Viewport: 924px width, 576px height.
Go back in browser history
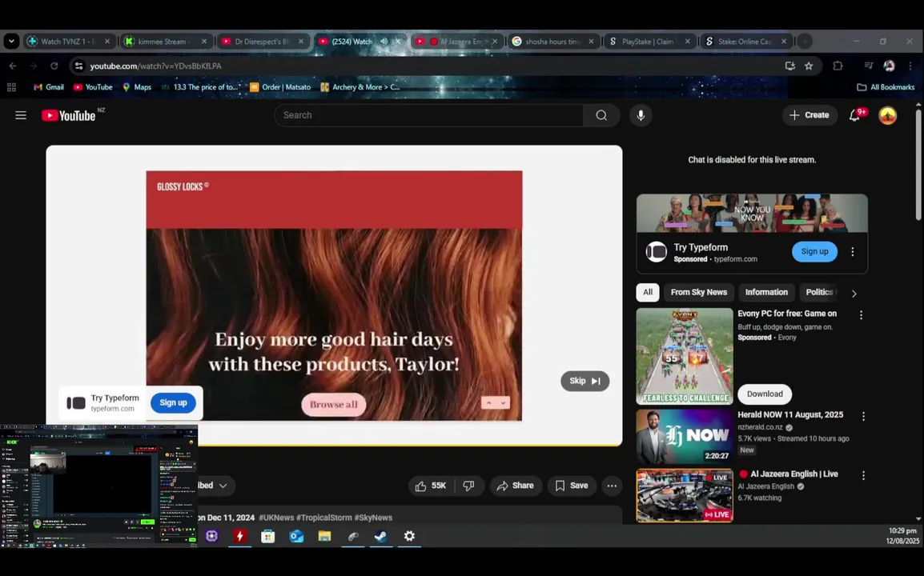[13, 66]
